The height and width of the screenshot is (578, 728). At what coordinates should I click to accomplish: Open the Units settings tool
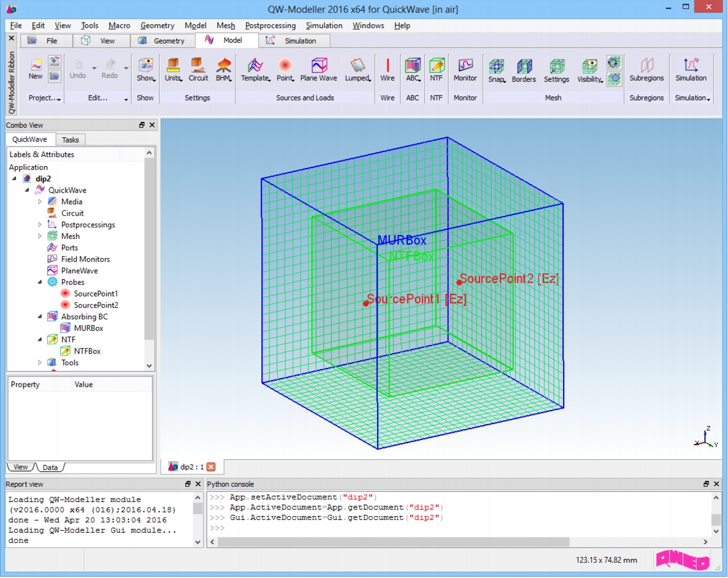173,70
